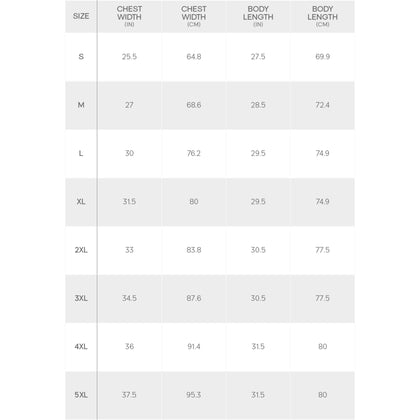Select the 3XL size row label
The image size is (420, 420).
(81, 298)
